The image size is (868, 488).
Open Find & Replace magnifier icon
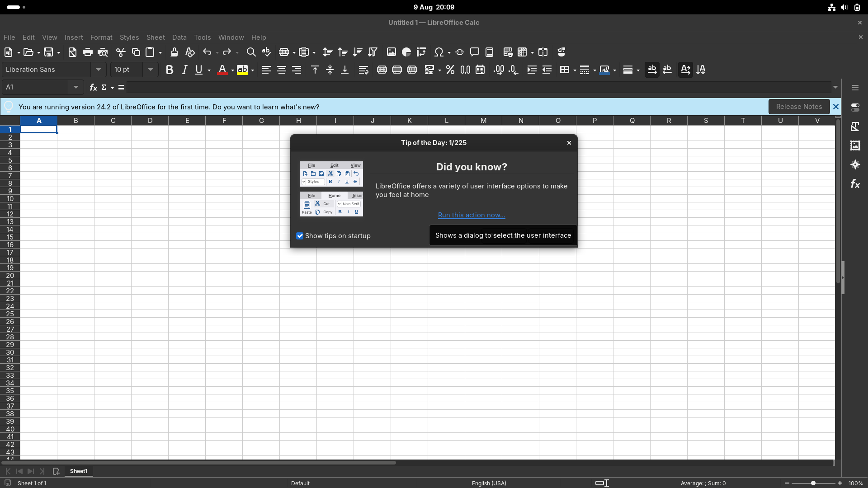251,52
